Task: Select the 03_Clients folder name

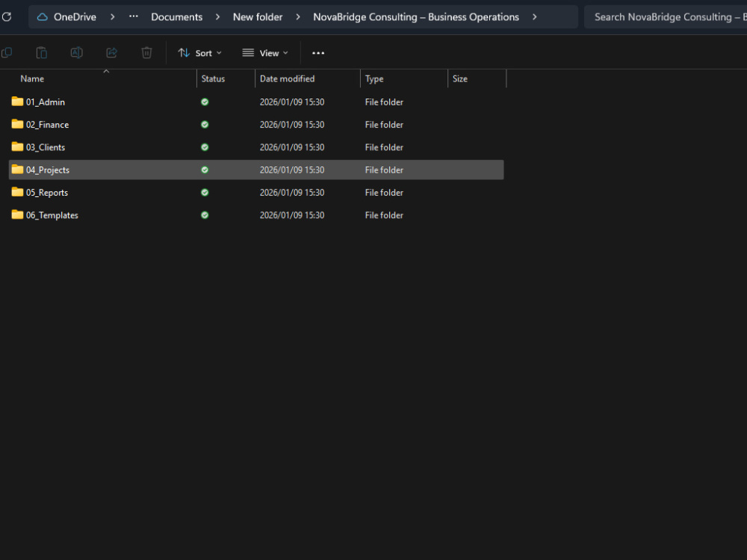Action: 46,147
